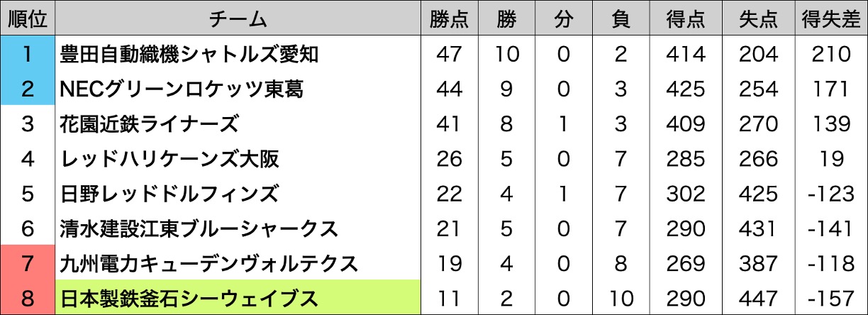This screenshot has width=868, height=315.
Task: Click the 失点 column header
Action: coord(758,18)
